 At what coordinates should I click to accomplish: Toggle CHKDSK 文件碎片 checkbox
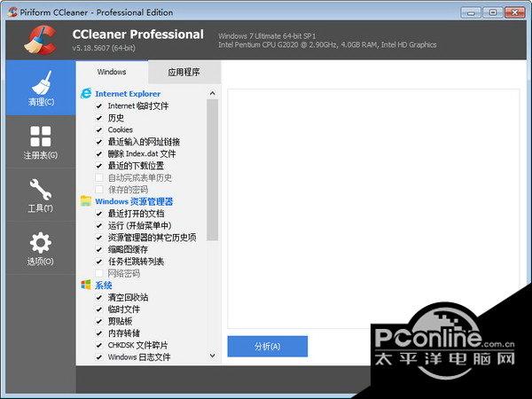click(99, 345)
